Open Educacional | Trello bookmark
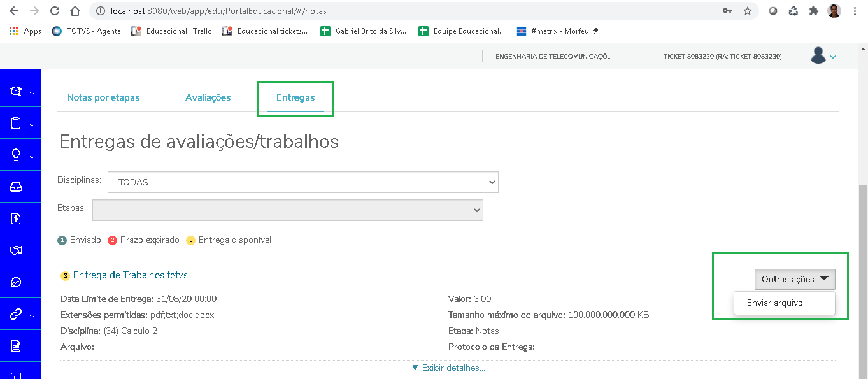 pyautogui.click(x=171, y=31)
